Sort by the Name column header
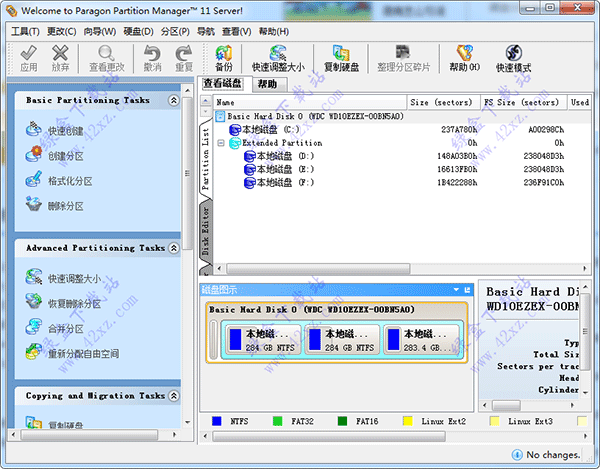This screenshot has height=469, width=600. click(310, 103)
